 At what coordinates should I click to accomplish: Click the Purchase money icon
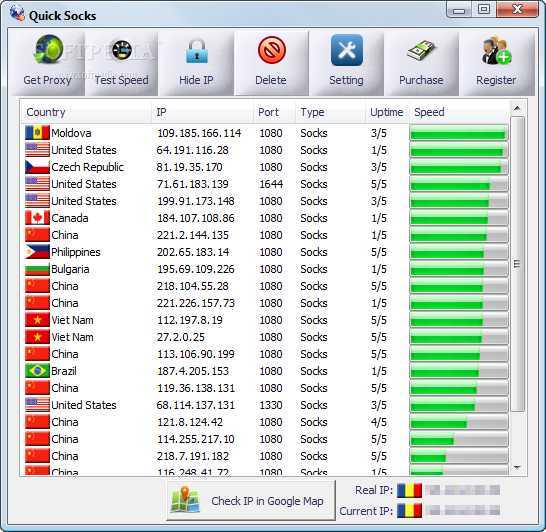(x=421, y=51)
